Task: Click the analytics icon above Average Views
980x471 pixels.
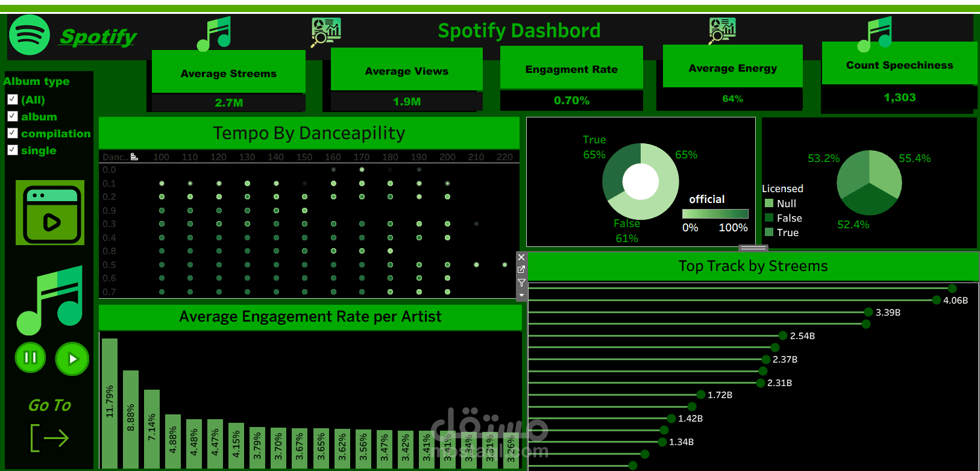Action: tap(326, 32)
